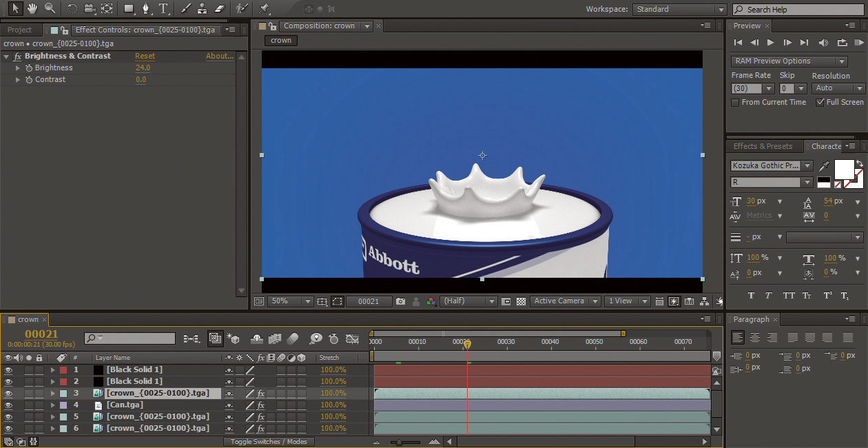This screenshot has height=448, width=868.
Task: Apply Faux Bold in Character panel
Action: point(751,296)
